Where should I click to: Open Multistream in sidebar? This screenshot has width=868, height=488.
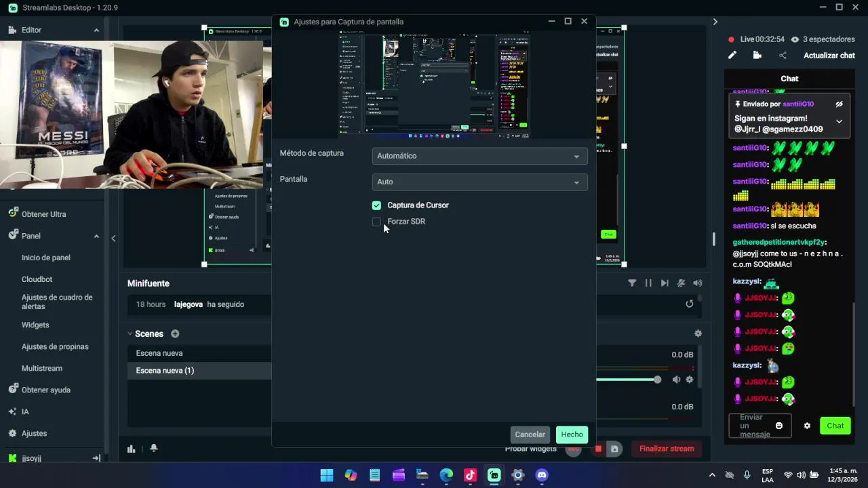pyautogui.click(x=42, y=368)
